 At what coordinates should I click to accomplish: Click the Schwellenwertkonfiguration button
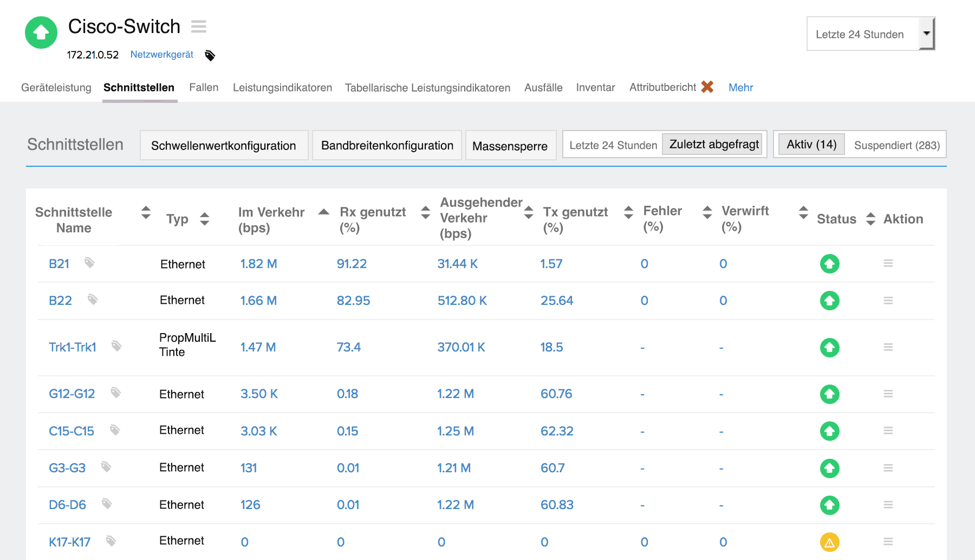(223, 146)
